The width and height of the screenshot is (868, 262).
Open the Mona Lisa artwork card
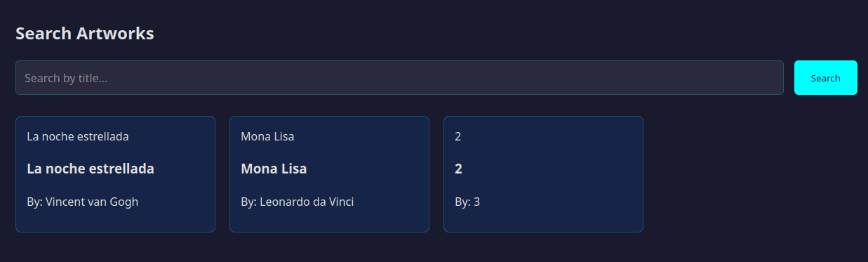point(329,174)
